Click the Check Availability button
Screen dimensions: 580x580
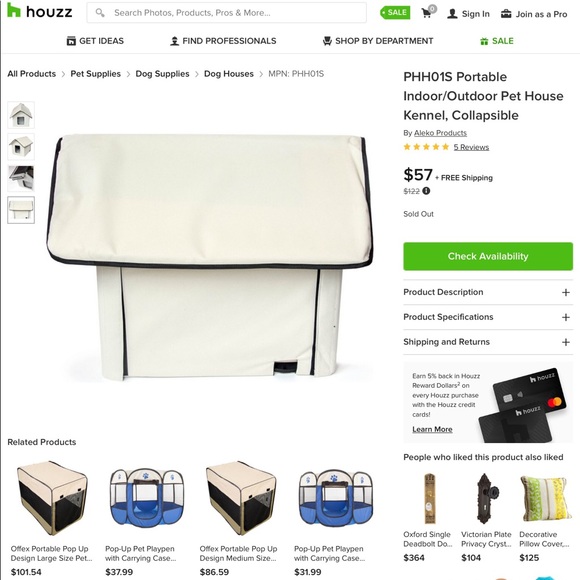tap(488, 256)
